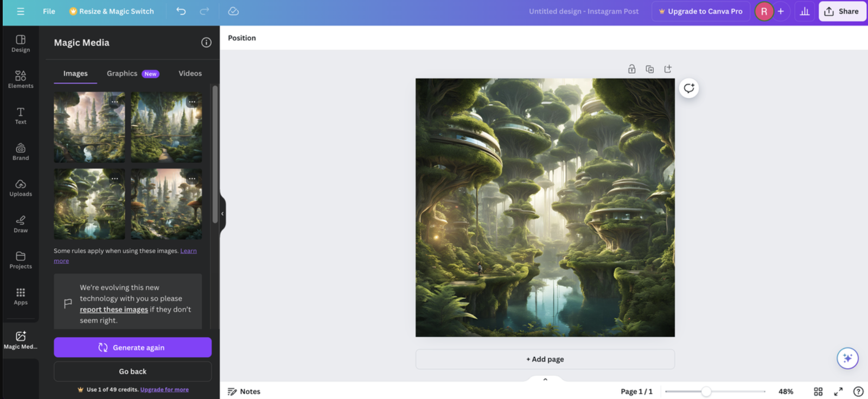868x399 pixels.
Task: Click the comment refresh bubble beside canvas
Action: (x=689, y=88)
